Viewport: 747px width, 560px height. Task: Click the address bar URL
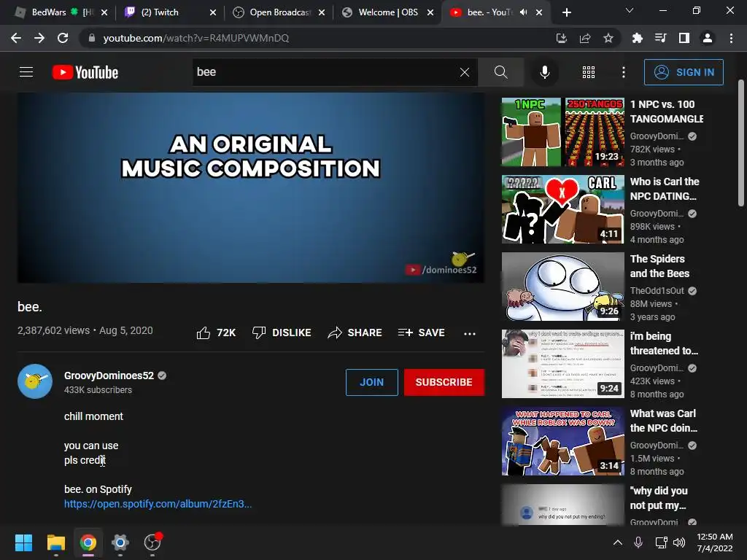click(196, 38)
